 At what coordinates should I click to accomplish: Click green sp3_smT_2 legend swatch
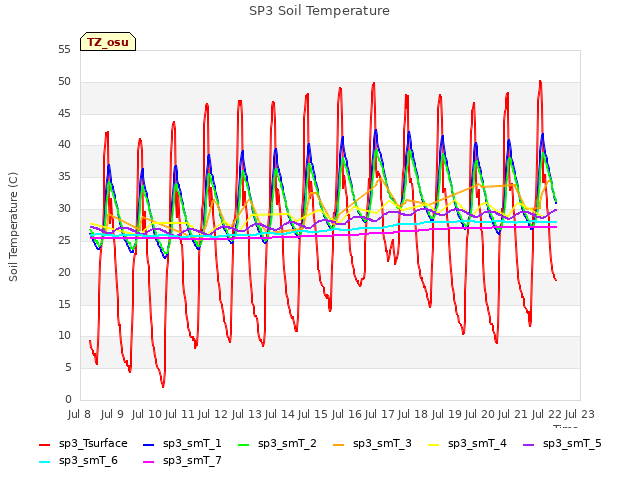244,444
